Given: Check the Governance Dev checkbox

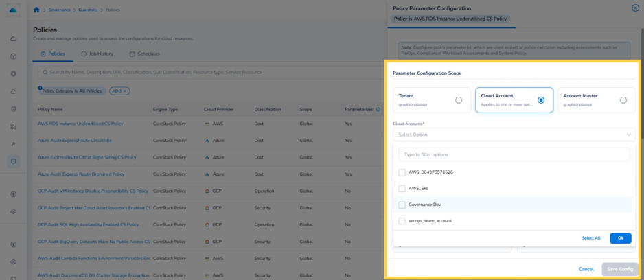Looking at the screenshot, I should 402,205.
